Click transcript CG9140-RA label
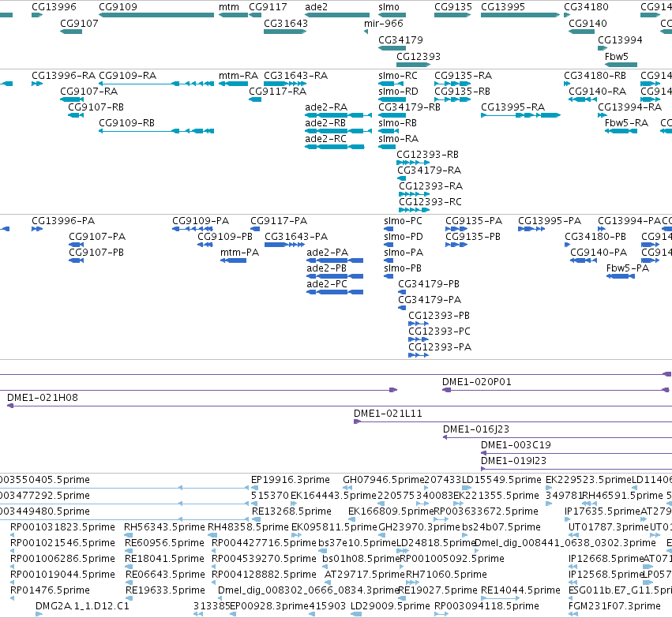The height and width of the screenshot is (618, 672). coord(598,92)
